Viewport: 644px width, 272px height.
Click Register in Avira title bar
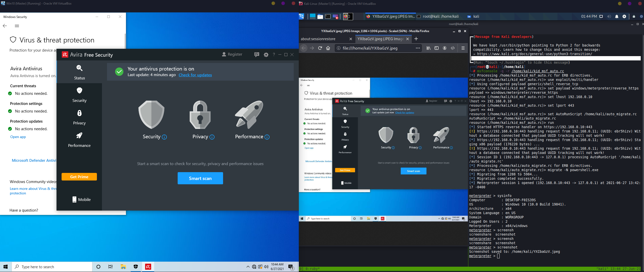click(232, 54)
